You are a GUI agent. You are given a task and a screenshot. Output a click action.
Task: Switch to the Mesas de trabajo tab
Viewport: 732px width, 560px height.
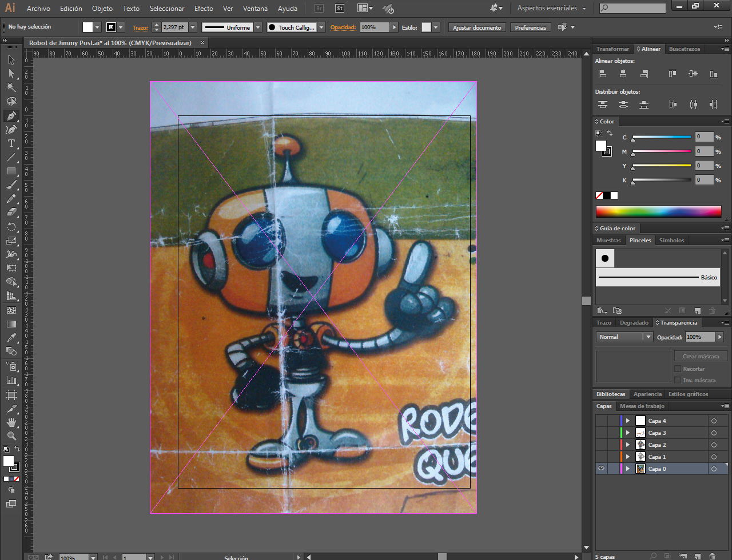[642, 406]
